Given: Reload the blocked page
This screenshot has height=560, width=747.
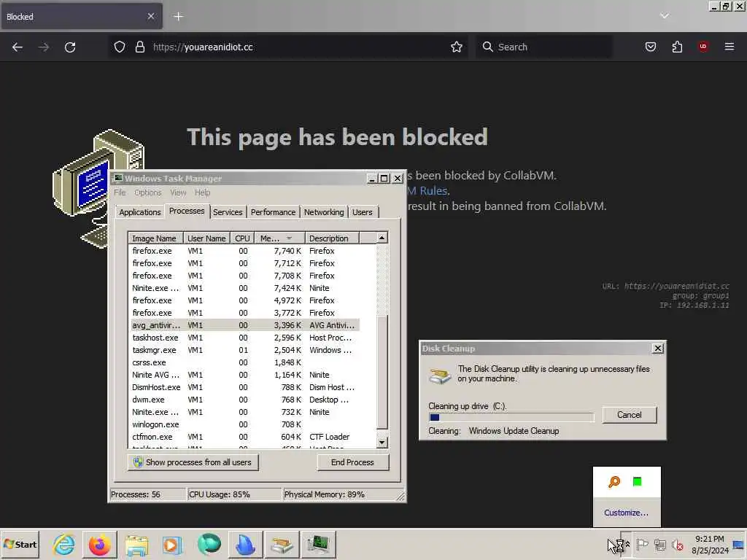Looking at the screenshot, I should pos(70,47).
